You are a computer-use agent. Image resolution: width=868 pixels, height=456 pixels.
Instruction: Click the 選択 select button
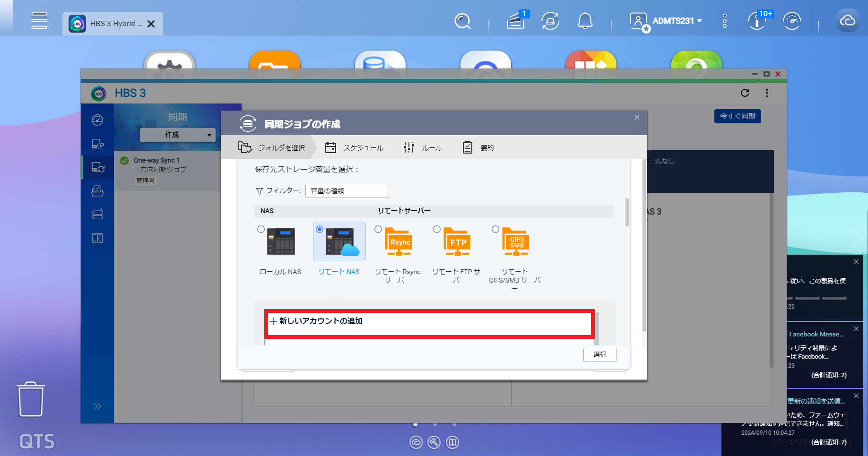click(x=600, y=355)
